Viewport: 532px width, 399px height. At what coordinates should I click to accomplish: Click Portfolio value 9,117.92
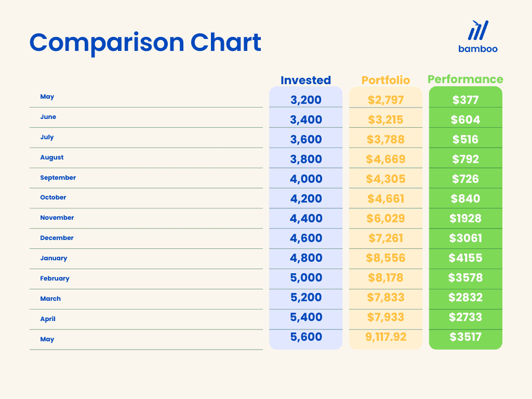point(385,337)
